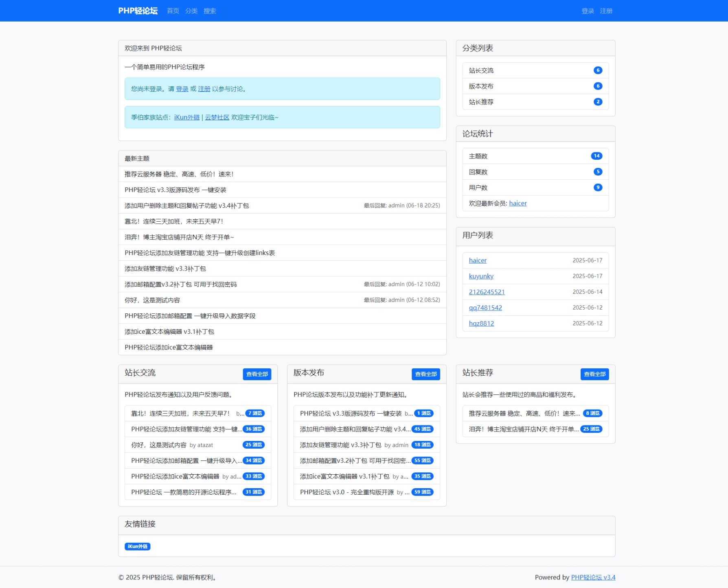Click the 登录 link at top right
The image size is (728, 588).
[588, 11]
